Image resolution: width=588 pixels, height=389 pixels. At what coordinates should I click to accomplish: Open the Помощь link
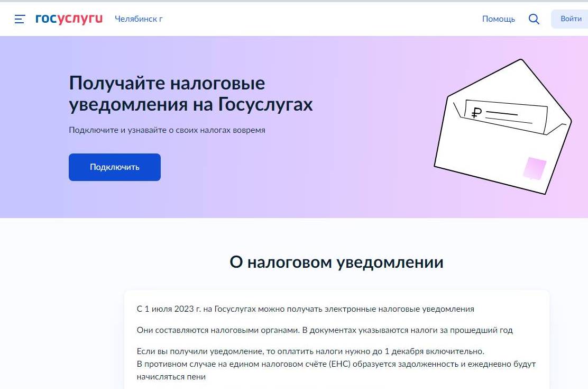[x=499, y=19]
